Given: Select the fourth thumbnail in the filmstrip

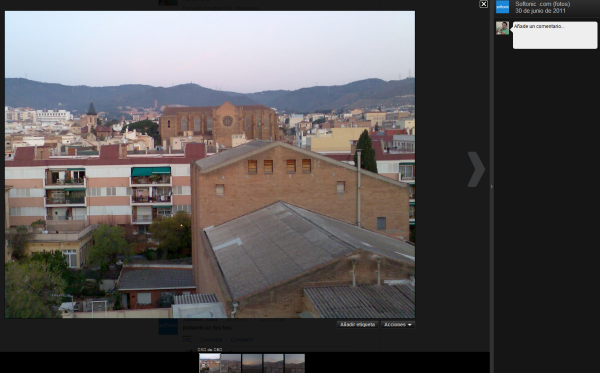Looking at the screenshot, I should click(x=274, y=363).
